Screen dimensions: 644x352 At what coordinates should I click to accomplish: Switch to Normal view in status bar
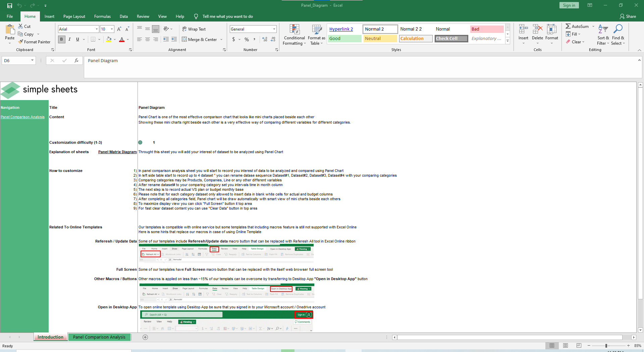pos(552,346)
